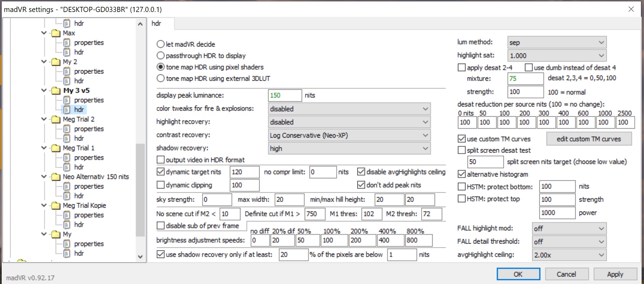Toggle the "alternative histogram" checkbox
The width and height of the screenshot is (644, 284).
pyautogui.click(x=461, y=174)
